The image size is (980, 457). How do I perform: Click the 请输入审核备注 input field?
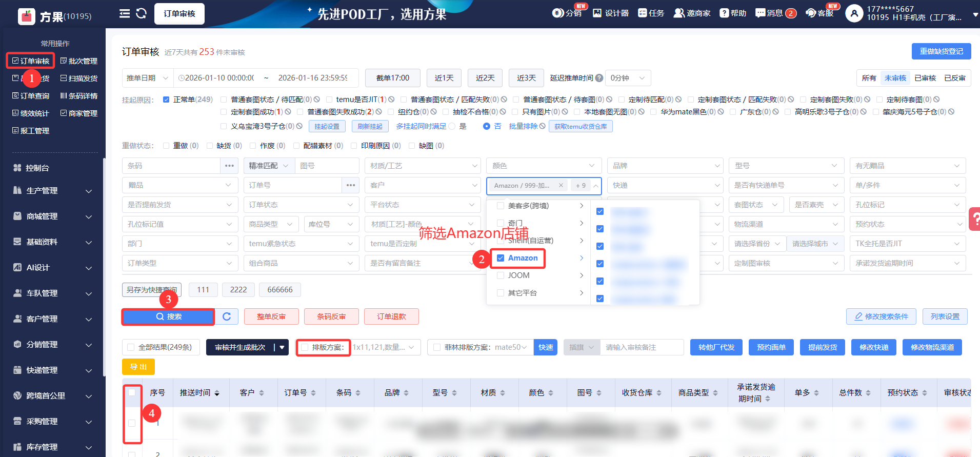[x=642, y=347]
